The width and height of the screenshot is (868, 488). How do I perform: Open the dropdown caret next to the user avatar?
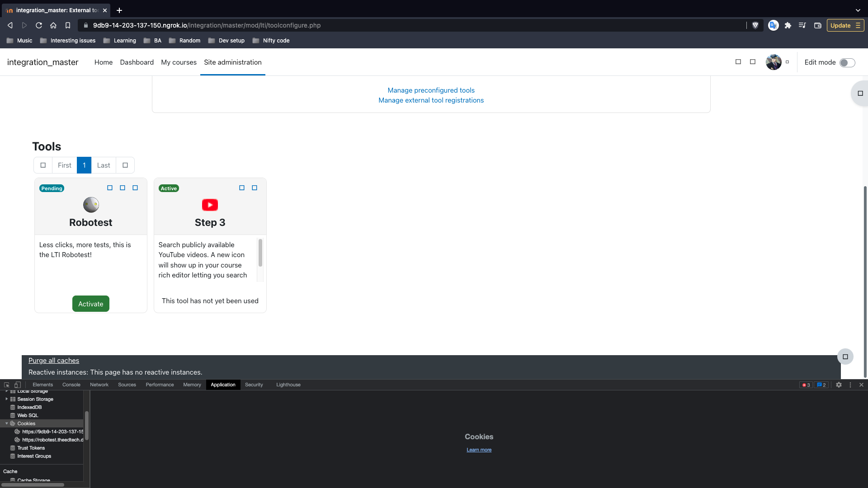click(x=787, y=62)
